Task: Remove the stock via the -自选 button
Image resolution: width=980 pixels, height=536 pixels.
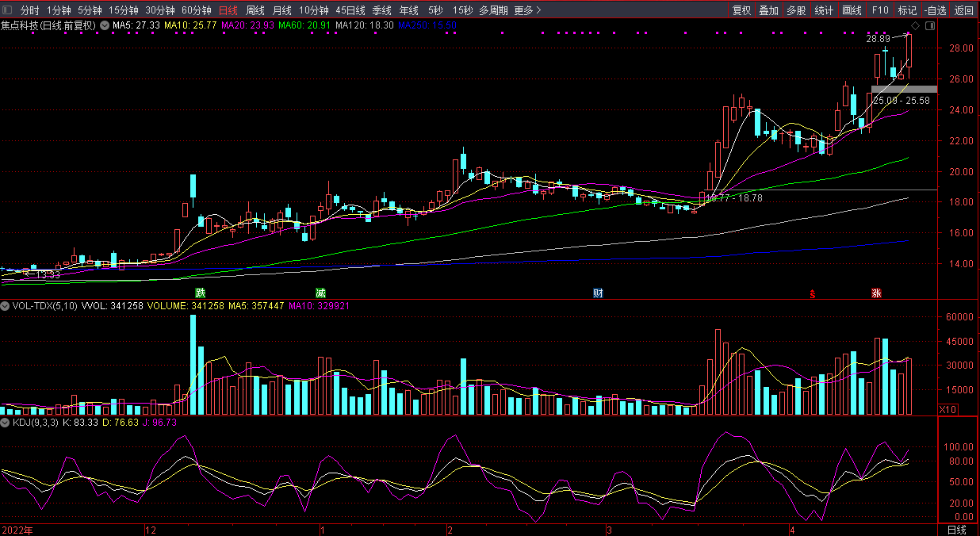Action: [x=936, y=10]
